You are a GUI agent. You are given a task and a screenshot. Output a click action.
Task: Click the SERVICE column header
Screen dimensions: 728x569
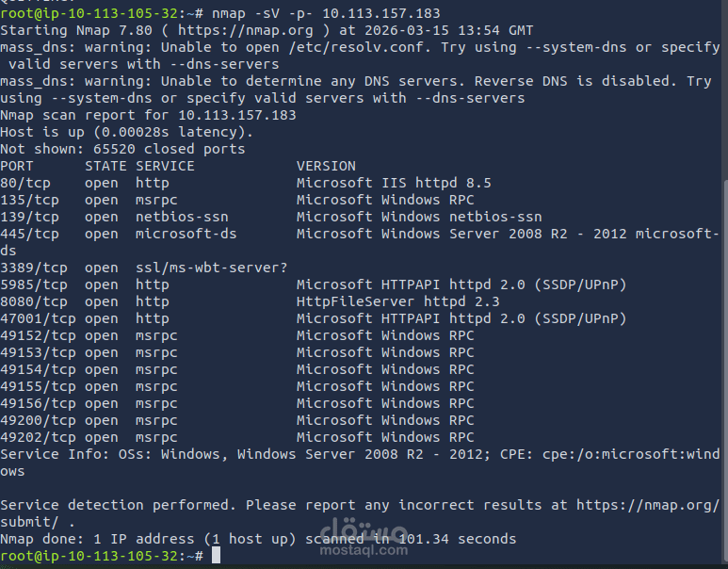(165, 167)
